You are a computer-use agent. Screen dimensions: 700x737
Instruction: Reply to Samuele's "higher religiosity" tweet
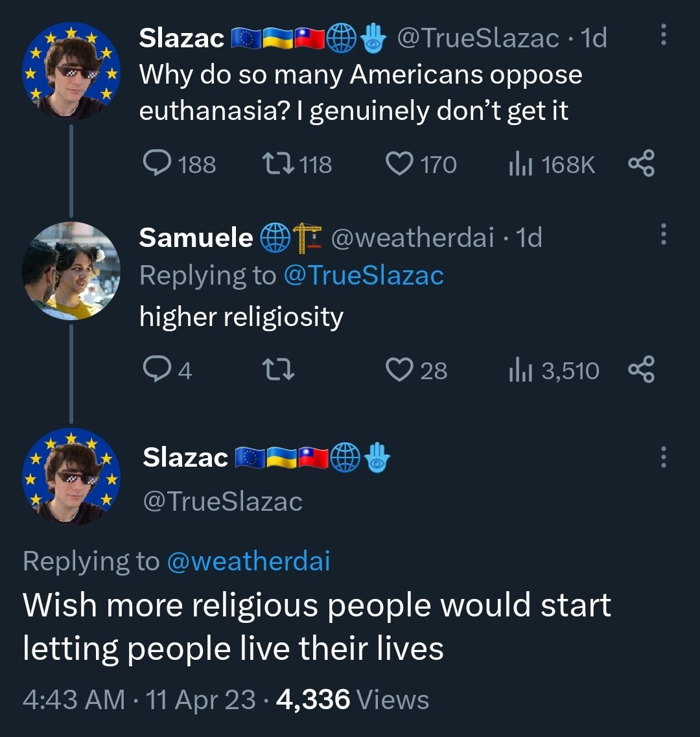coord(156,370)
